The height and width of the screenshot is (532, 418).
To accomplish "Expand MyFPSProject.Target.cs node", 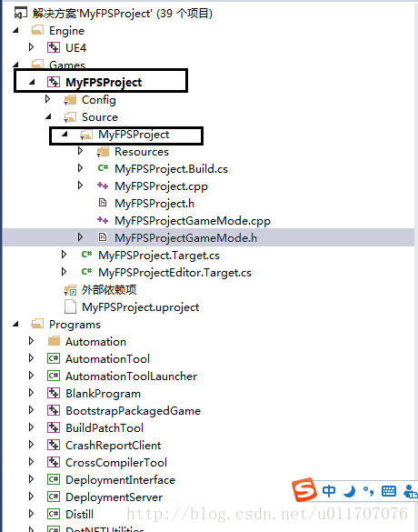I will pos(65,255).
